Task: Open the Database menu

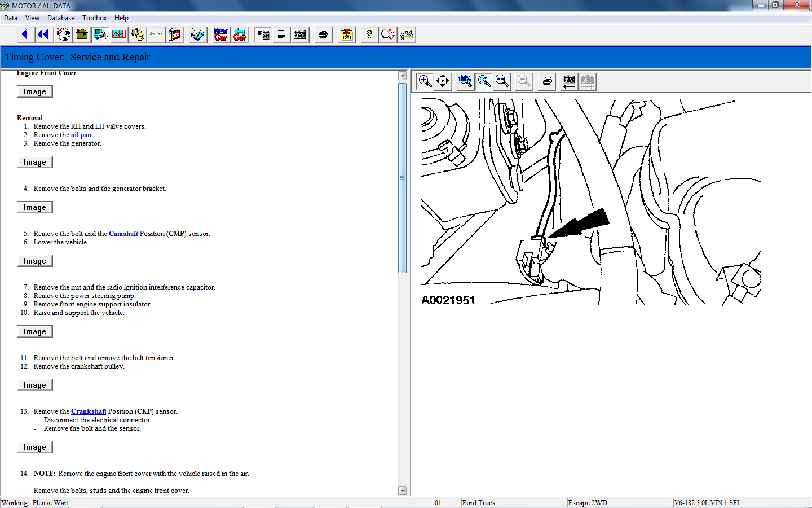Action: click(61, 18)
